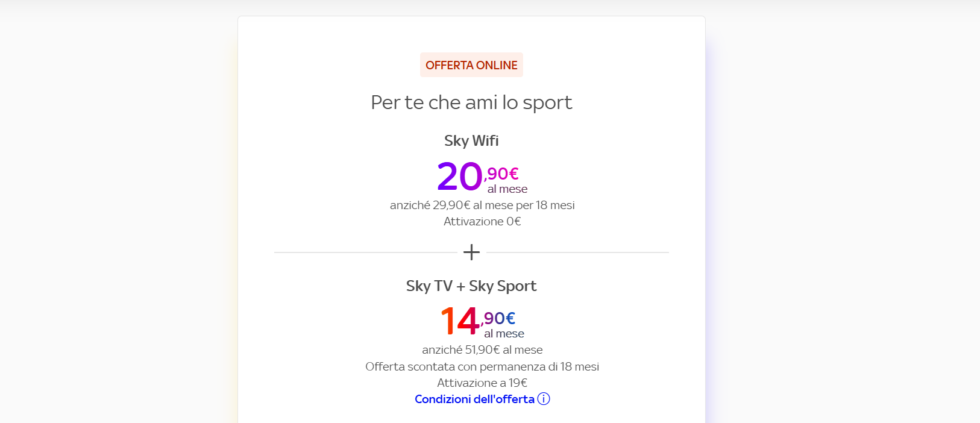980x423 pixels.
Task: Click the 'Attivazione 0€' line
Action: coord(482,221)
